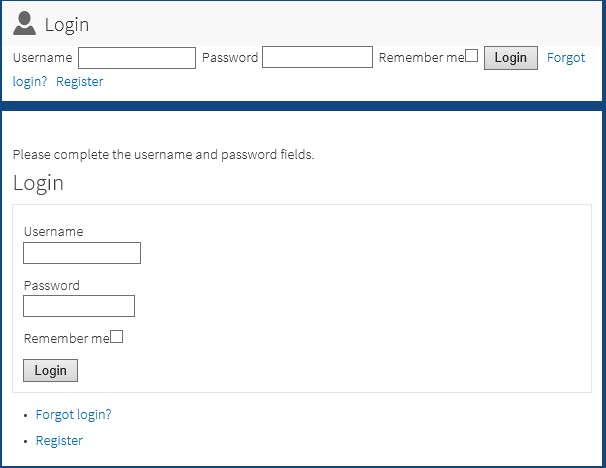Image resolution: width=606 pixels, height=468 pixels.
Task: Click the 'Please complete the username' message
Action: 163,155
